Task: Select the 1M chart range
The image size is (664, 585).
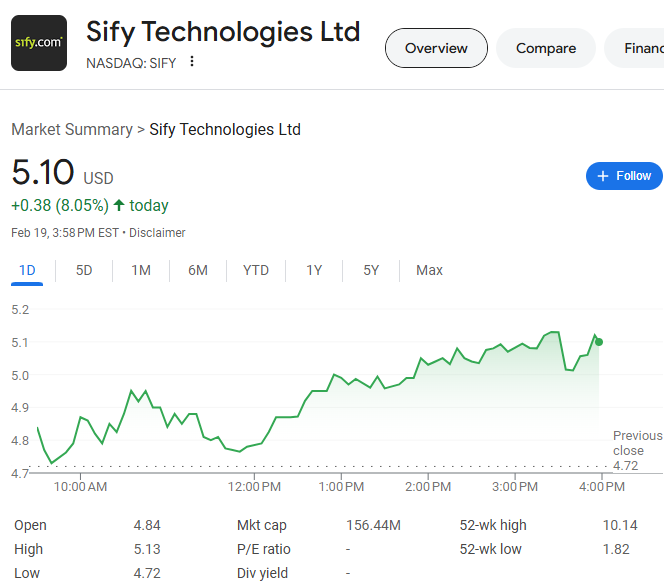Action: [x=141, y=270]
